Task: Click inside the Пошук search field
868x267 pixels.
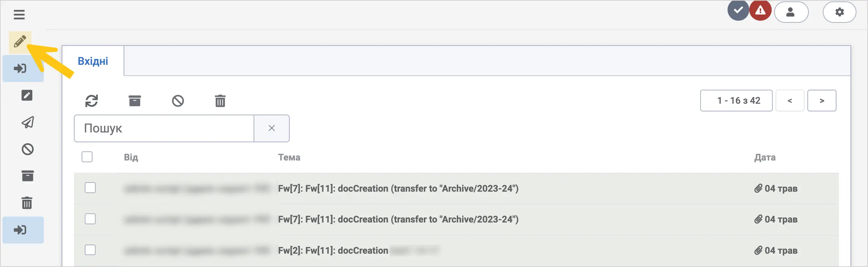Action: tap(164, 128)
